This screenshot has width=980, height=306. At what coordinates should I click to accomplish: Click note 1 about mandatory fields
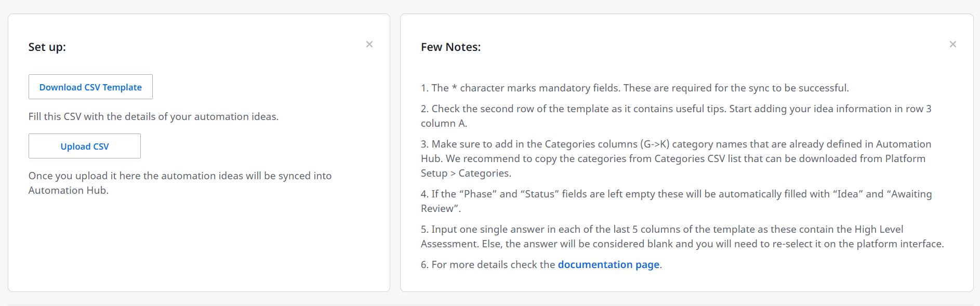(x=635, y=88)
